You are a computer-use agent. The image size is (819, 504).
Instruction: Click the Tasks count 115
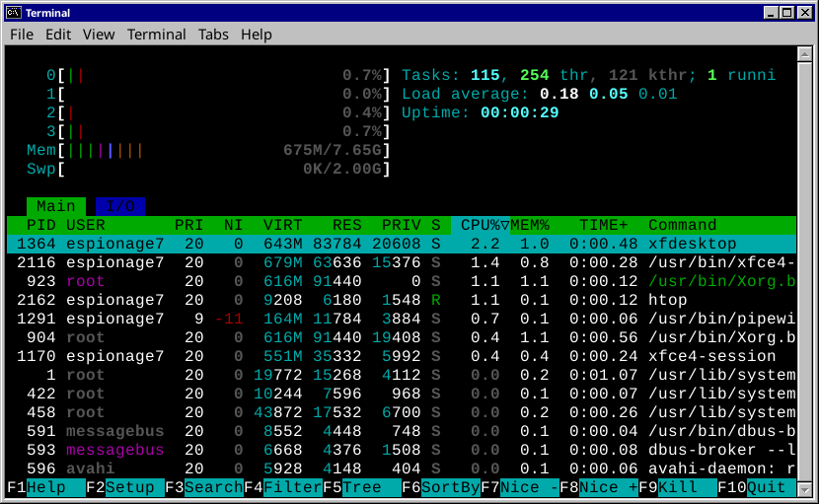tap(485, 75)
